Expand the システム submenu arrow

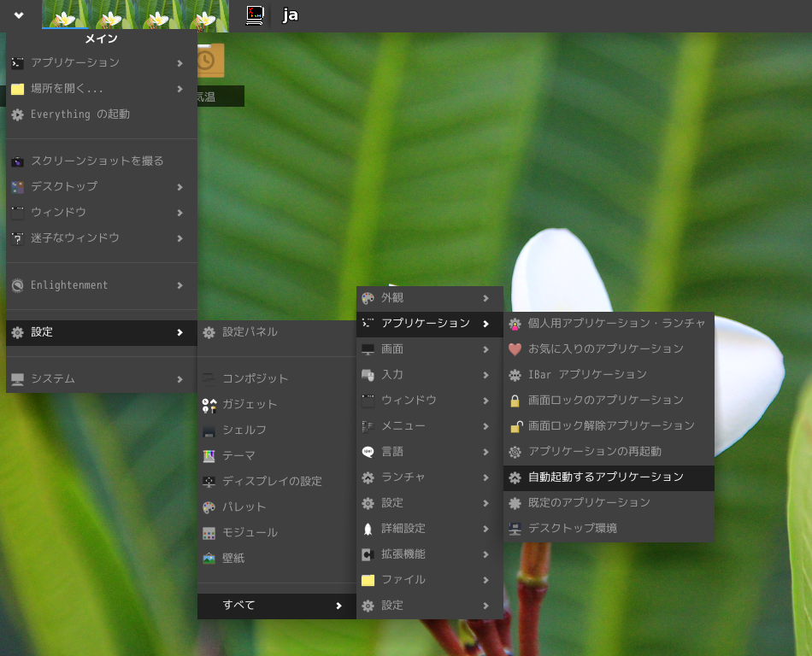tap(179, 379)
